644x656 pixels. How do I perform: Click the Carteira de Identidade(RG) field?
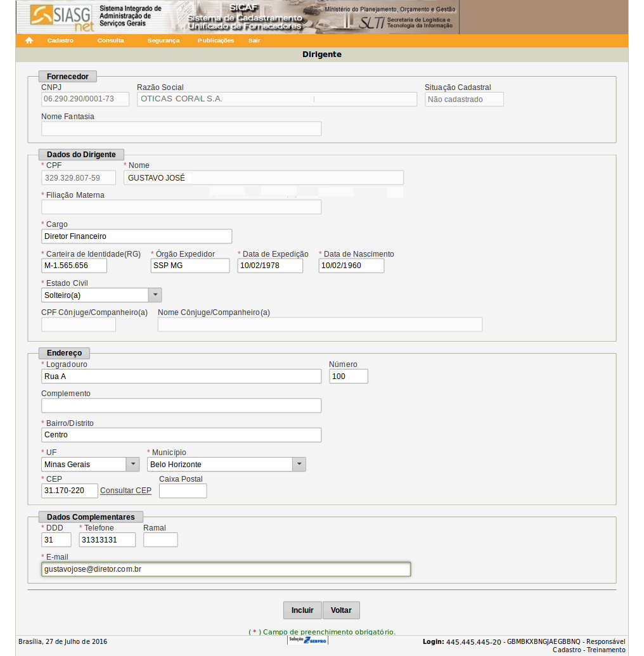[74, 266]
